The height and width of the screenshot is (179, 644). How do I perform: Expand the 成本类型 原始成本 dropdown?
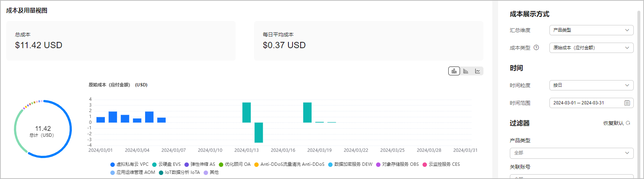591,48
